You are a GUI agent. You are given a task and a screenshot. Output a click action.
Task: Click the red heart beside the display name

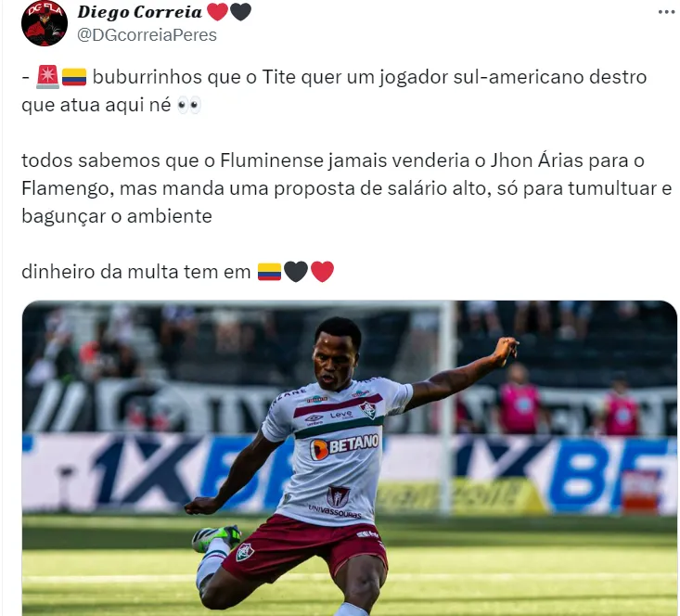[x=217, y=12]
